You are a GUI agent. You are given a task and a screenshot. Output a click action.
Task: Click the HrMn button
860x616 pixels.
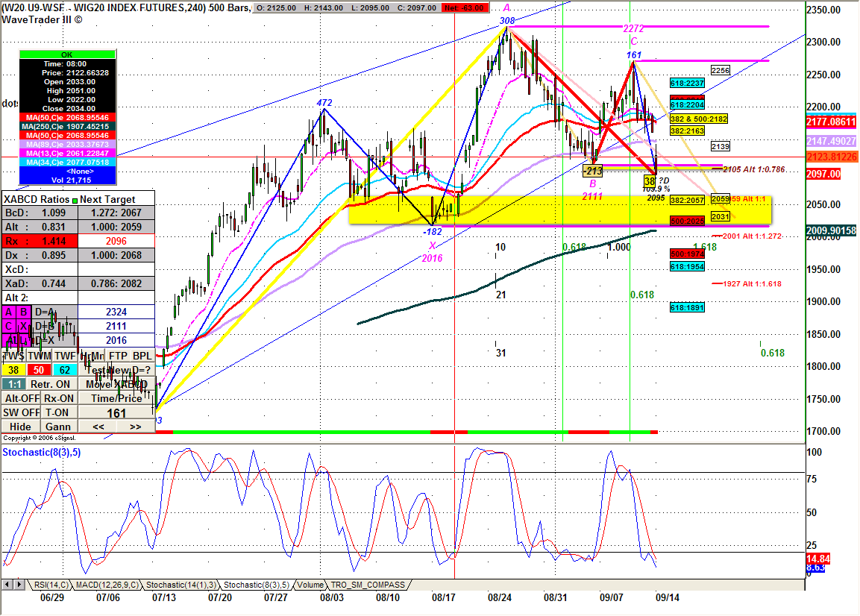click(92, 356)
